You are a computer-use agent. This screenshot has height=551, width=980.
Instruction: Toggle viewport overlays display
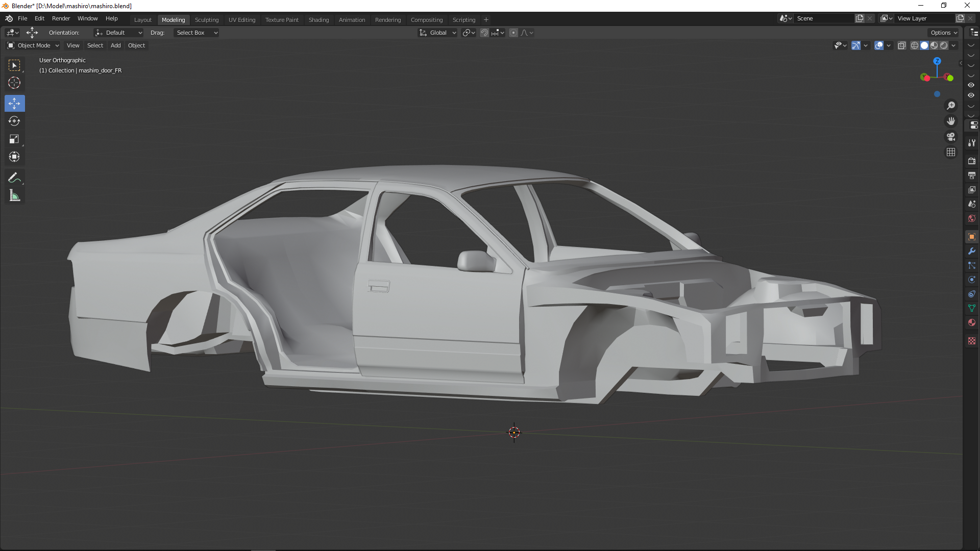tap(879, 45)
